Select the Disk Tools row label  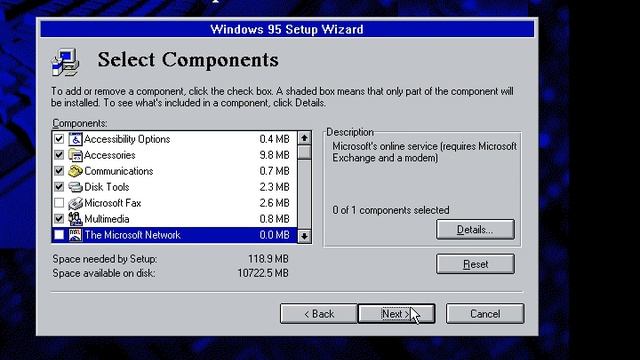[107, 187]
